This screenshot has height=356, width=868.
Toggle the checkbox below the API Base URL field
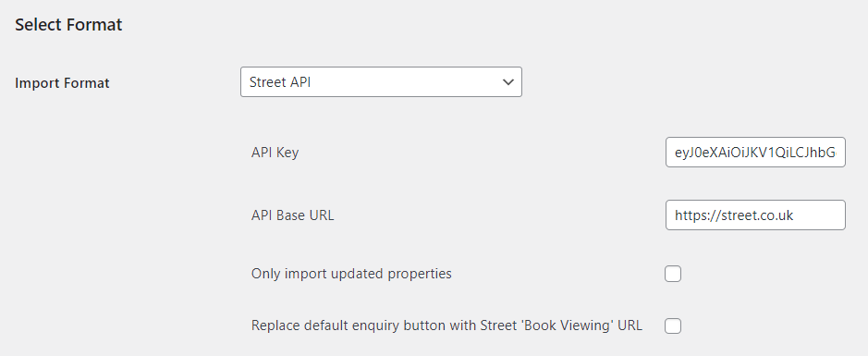pyautogui.click(x=673, y=274)
